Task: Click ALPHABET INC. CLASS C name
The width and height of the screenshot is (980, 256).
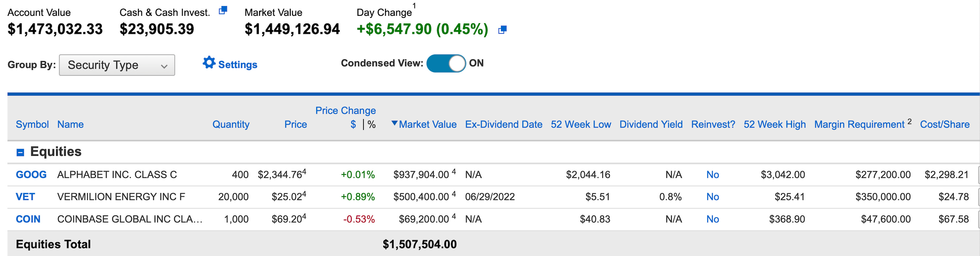Action: [117, 175]
